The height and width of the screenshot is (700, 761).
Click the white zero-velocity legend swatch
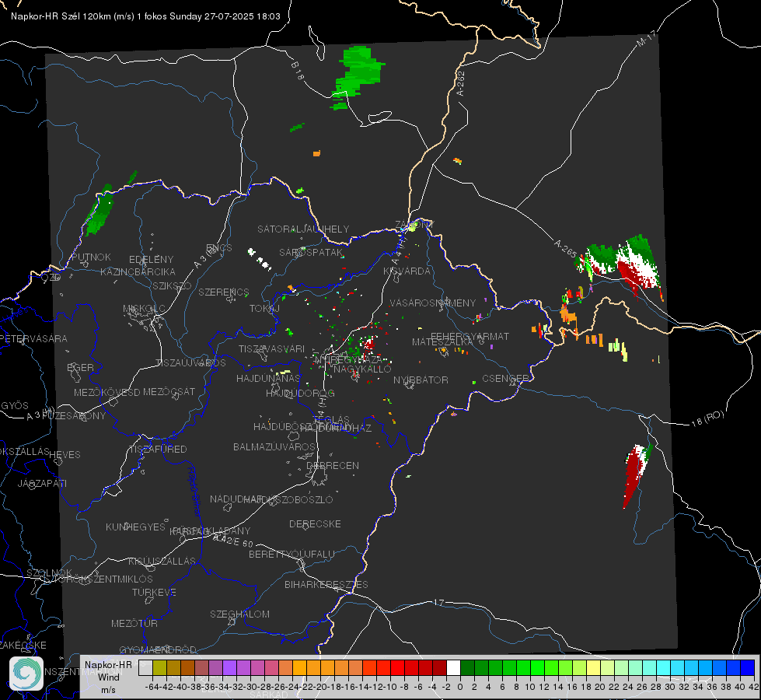pos(453,667)
